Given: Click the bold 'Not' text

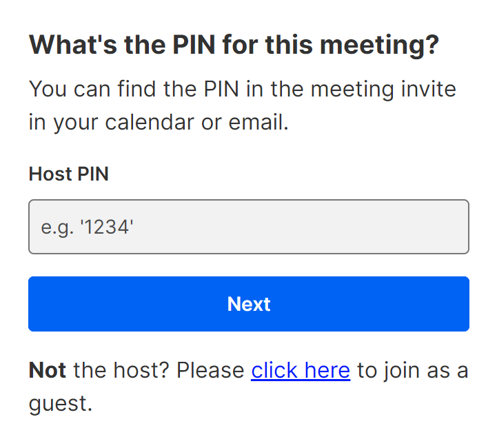Looking at the screenshot, I should (47, 371).
